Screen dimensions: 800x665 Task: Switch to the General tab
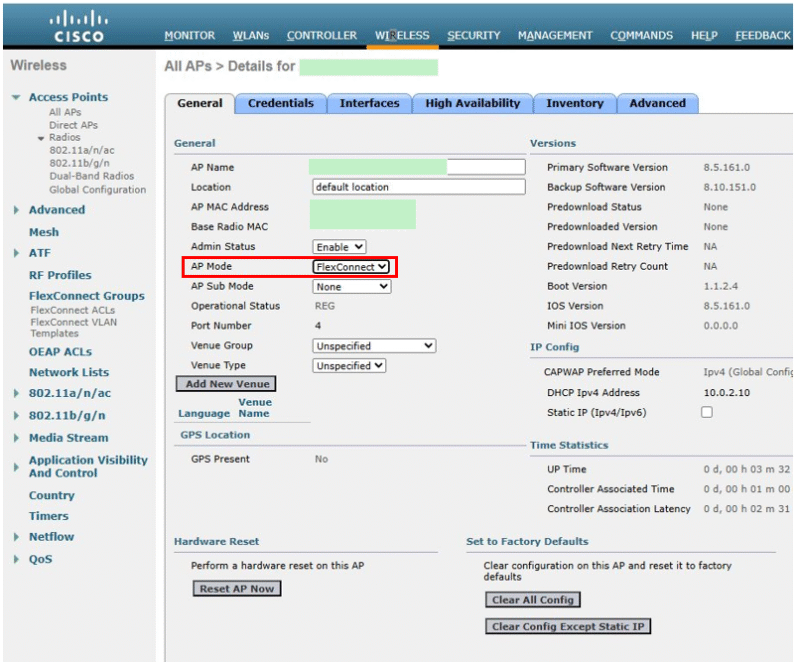point(200,103)
